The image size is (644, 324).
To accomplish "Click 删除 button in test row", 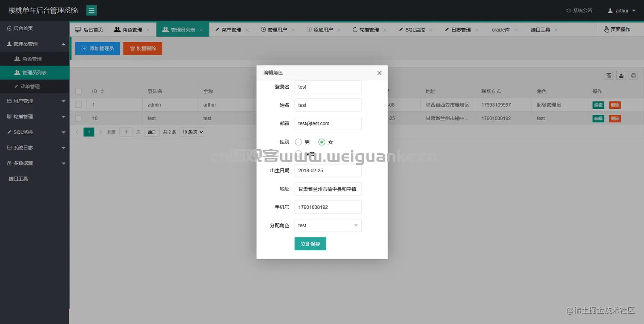I will click(615, 119).
